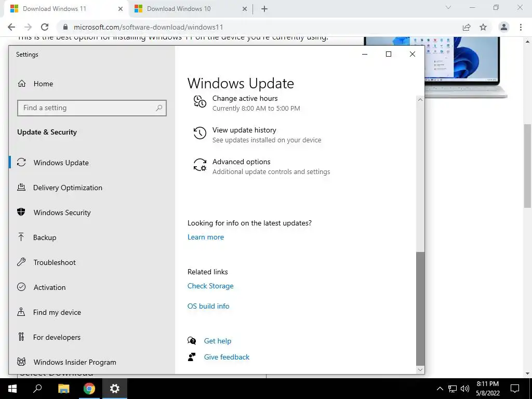Click the Chrome page scrollbar thumb
The height and width of the screenshot is (399, 532).
[x=528, y=166]
